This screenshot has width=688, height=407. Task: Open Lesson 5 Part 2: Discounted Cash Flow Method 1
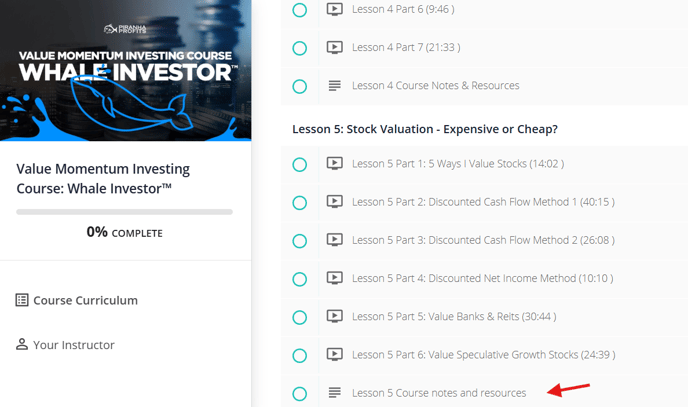[x=483, y=202]
